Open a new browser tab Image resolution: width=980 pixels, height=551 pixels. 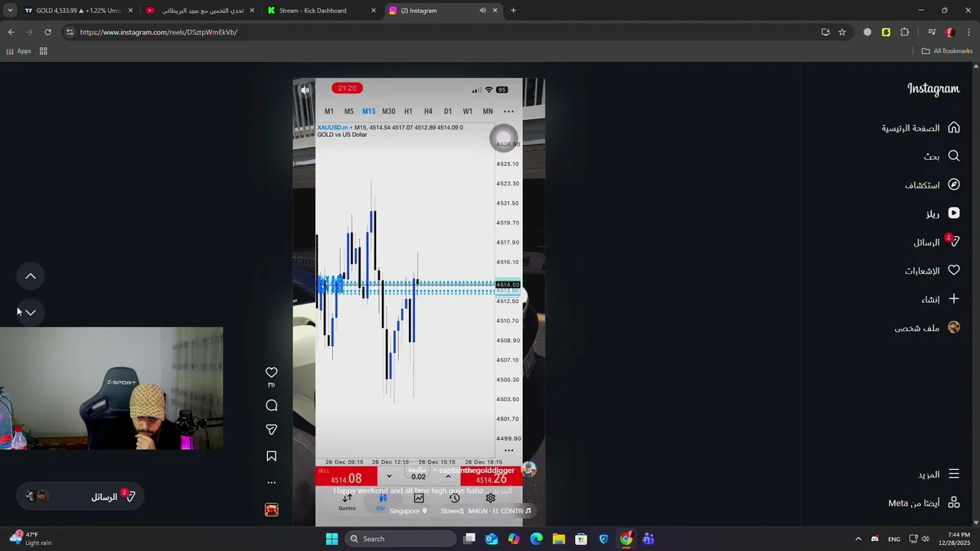coord(513,11)
